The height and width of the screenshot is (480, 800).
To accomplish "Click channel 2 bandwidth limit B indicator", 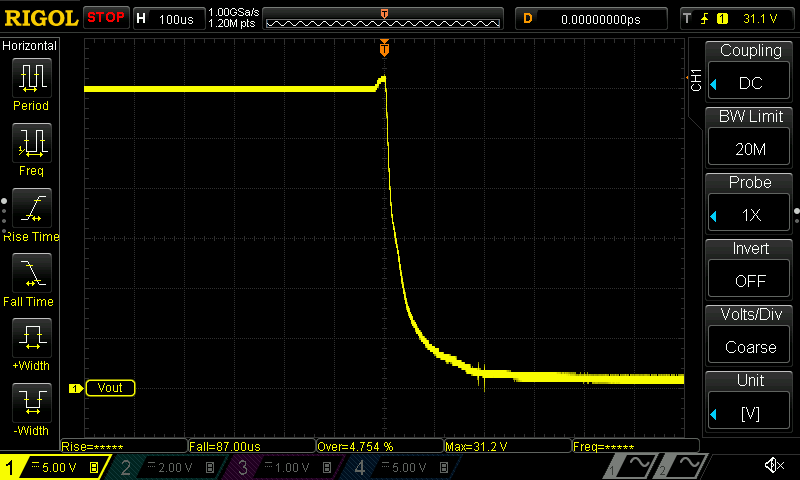I will [x=210, y=467].
